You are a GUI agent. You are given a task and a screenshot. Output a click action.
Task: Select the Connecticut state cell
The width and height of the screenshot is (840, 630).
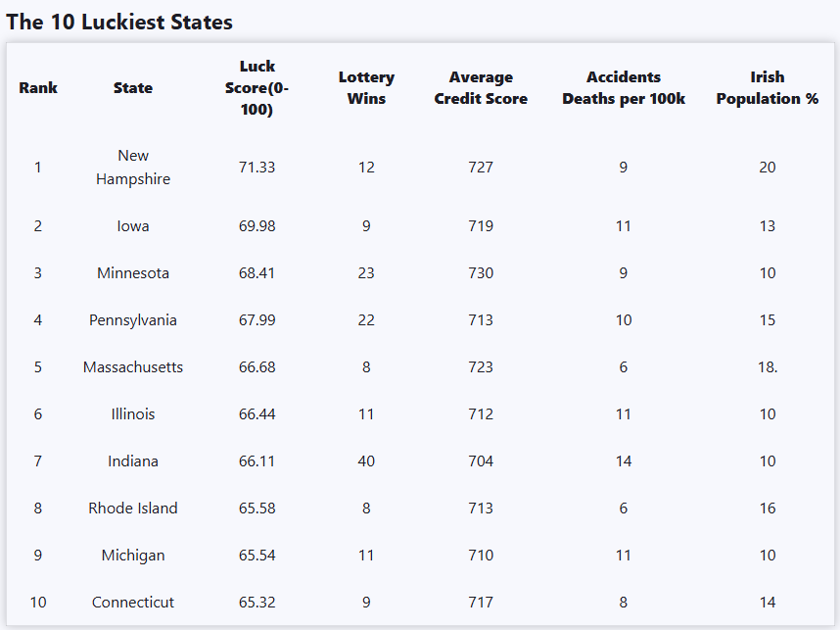[133, 603]
